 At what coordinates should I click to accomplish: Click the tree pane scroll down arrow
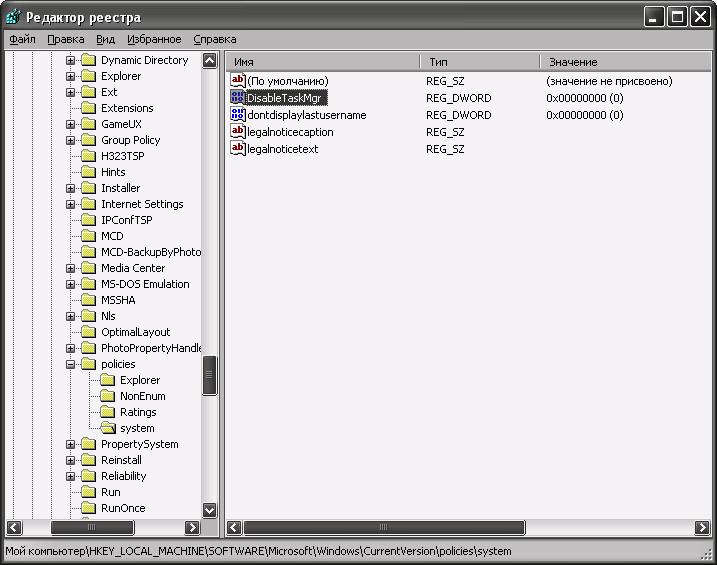209,510
